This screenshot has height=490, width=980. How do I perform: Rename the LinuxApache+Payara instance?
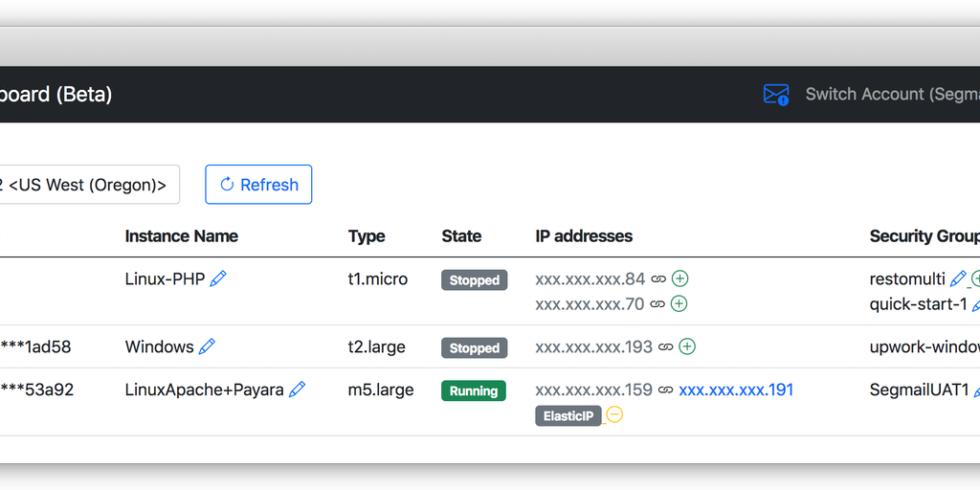[297, 390]
